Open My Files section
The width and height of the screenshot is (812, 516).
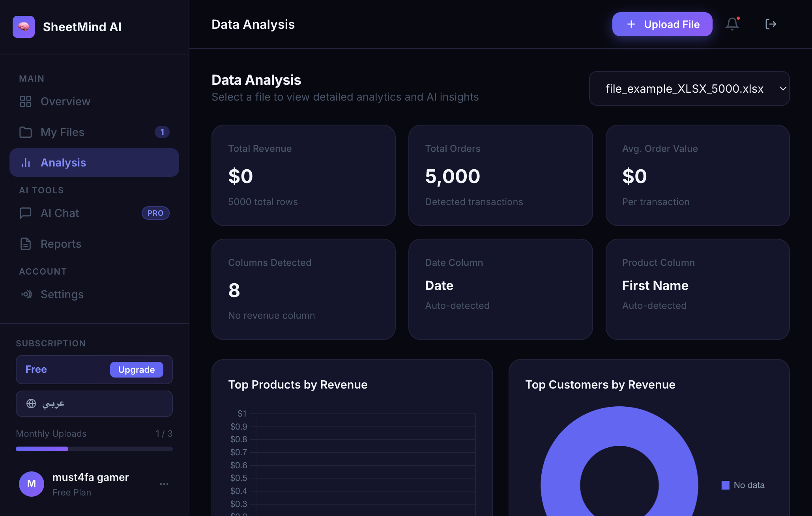(94, 132)
